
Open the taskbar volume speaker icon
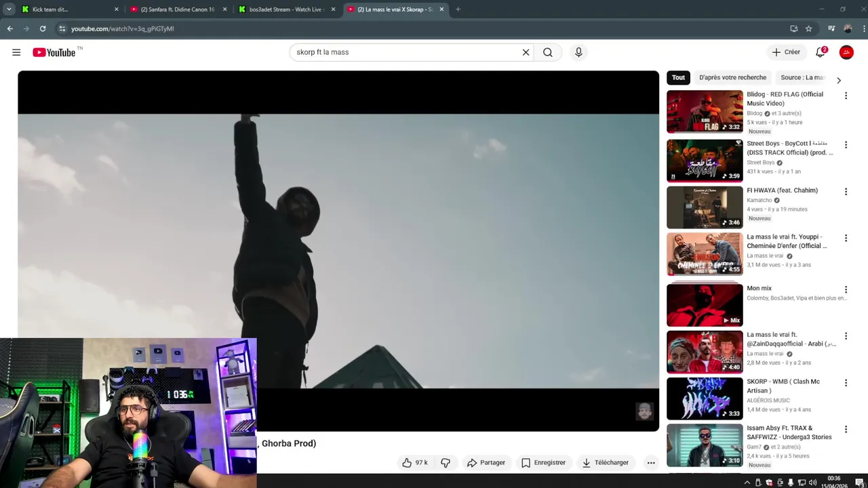pyautogui.click(x=812, y=483)
